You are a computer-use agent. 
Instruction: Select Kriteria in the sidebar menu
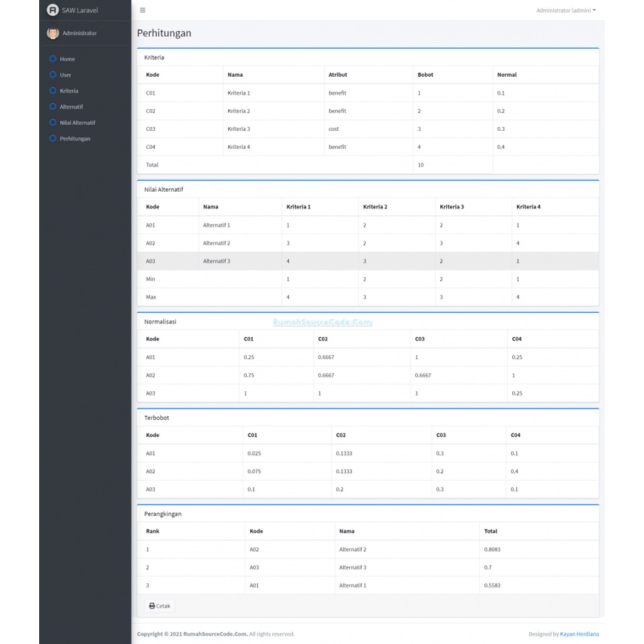69,90
